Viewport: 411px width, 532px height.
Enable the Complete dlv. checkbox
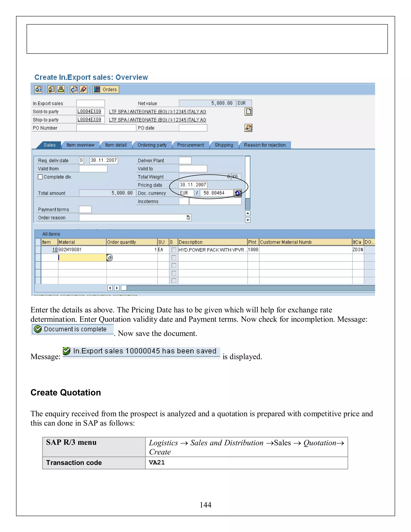pos(40,177)
